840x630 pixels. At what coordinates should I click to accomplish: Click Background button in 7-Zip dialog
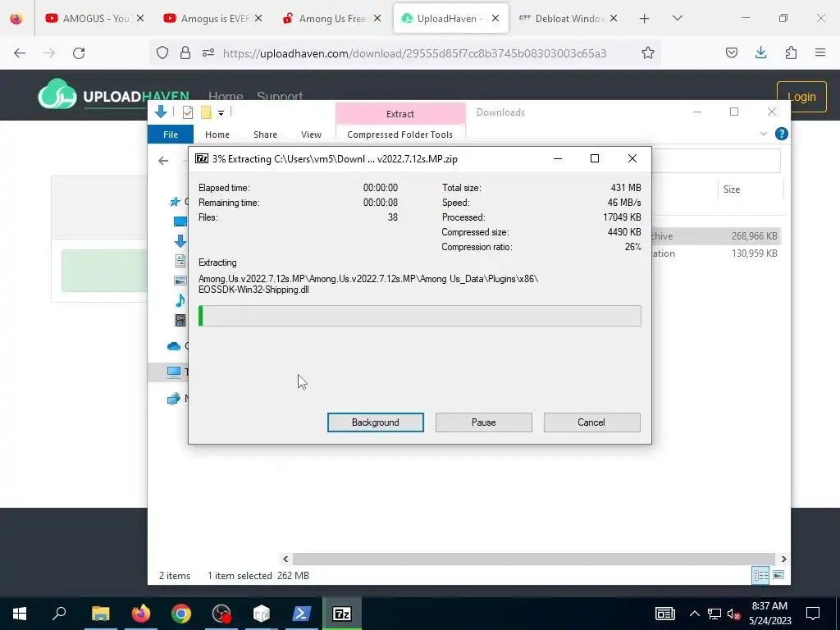[x=375, y=422]
